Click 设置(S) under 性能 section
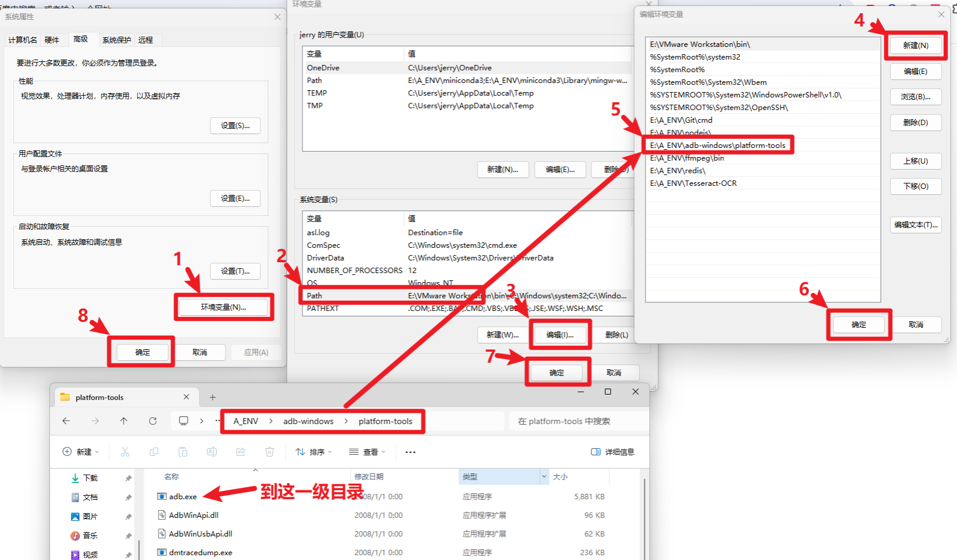Image resolution: width=957 pixels, height=560 pixels. pos(235,126)
